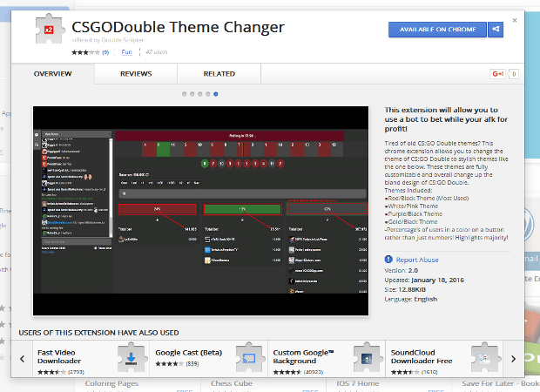Show previous related extensions with left arrow
540x392 pixels.
[x=22, y=359]
